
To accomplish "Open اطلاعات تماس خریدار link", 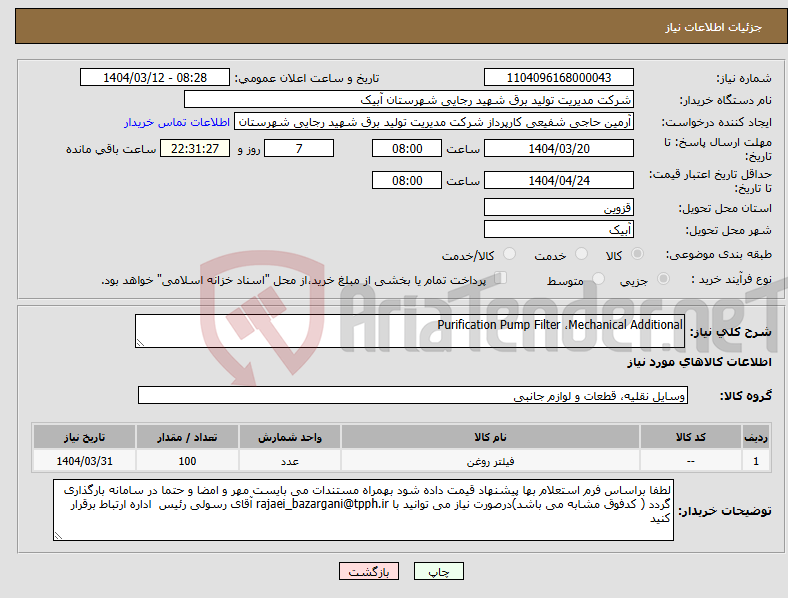I will click(x=177, y=122).
